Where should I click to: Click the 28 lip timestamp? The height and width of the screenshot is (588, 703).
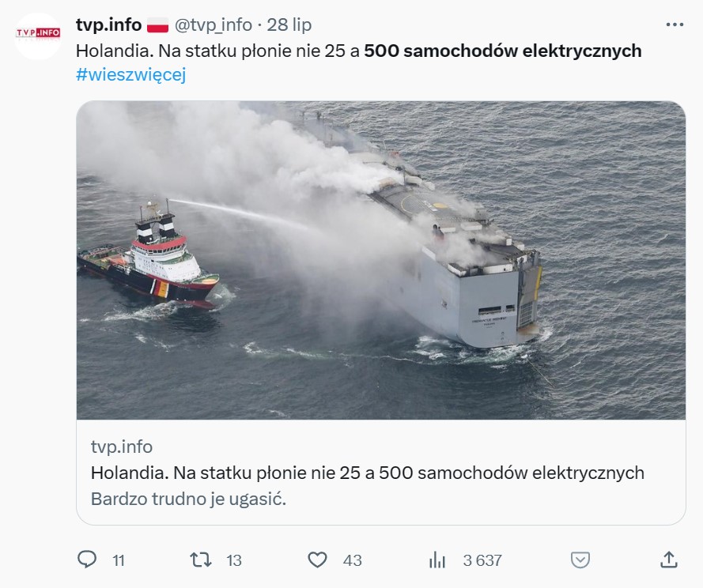click(289, 24)
